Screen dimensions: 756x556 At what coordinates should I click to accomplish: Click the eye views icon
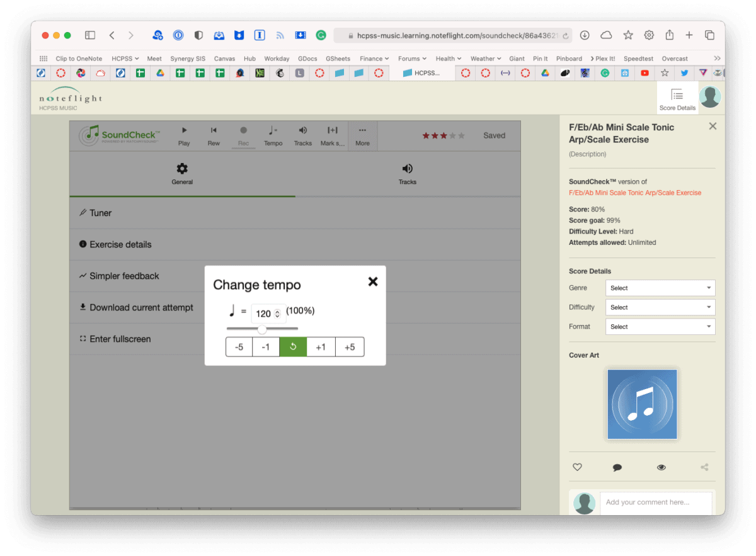[x=661, y=468]
